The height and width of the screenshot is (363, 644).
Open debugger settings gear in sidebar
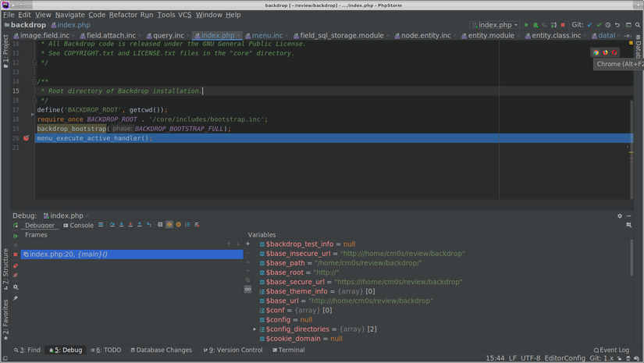[x=16, y=287]
